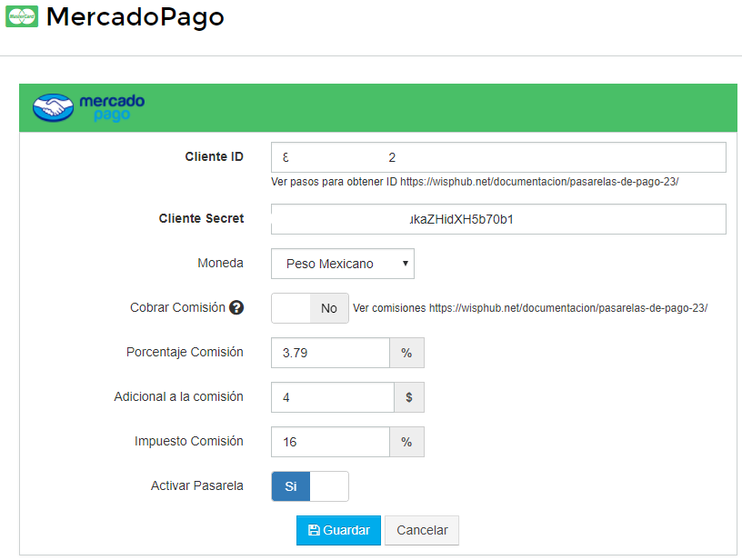Click the Guardar button

tap(338, 530)
